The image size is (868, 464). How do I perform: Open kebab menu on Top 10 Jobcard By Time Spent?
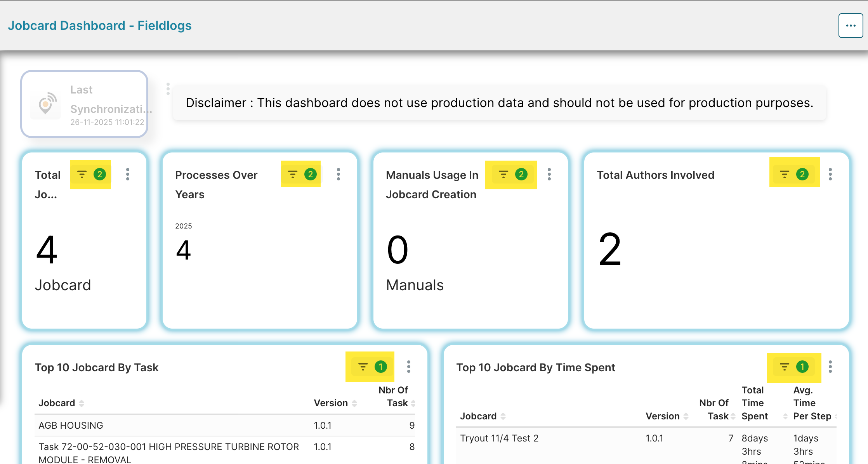[x=830, y=367]
